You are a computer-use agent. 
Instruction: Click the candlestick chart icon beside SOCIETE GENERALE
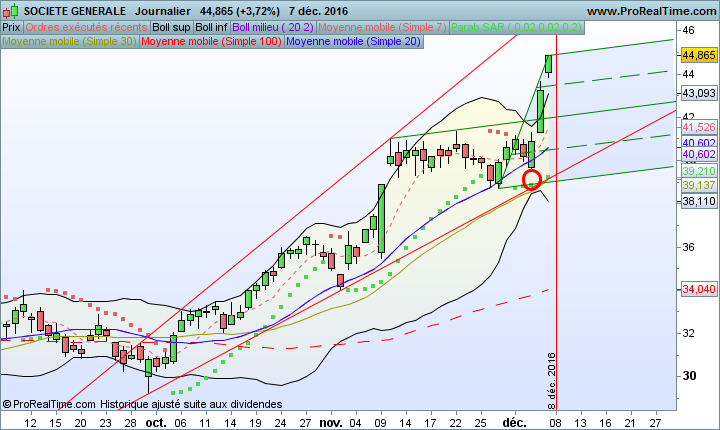11,11
